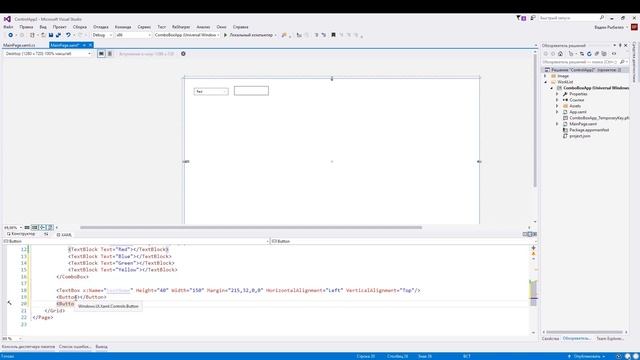Click Collapse All icon in Solution Explorer

click(596, 53)
